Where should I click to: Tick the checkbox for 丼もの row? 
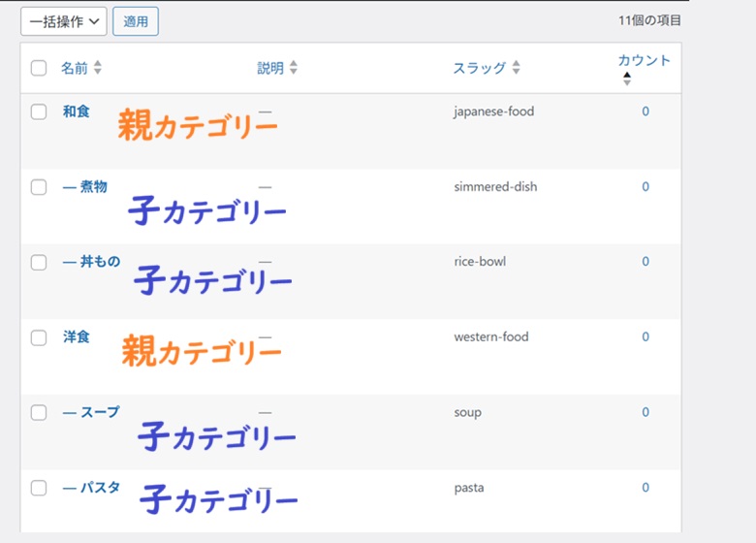(39, 262)
